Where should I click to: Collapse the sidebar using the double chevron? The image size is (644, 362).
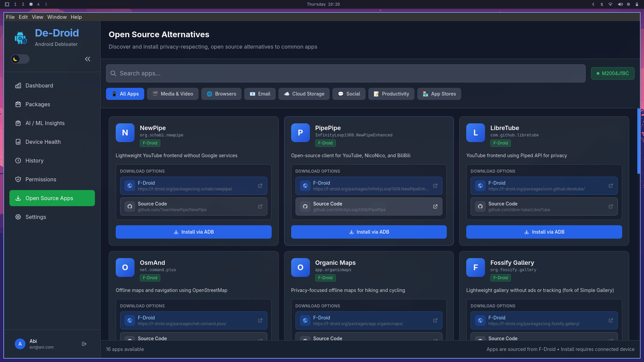click(88, 59)
